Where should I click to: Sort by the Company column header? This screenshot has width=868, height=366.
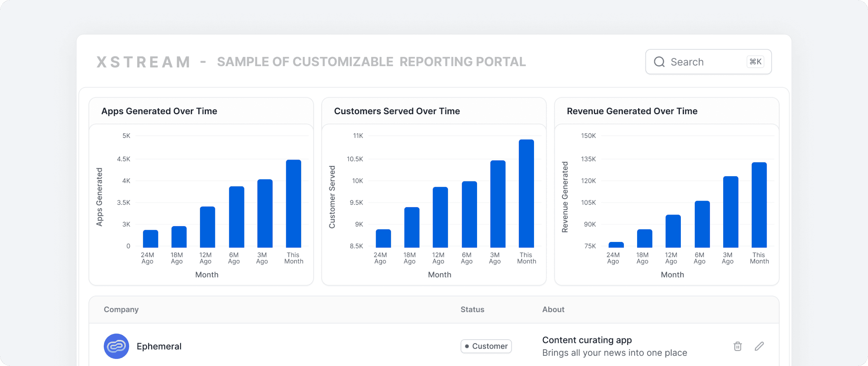121,309
